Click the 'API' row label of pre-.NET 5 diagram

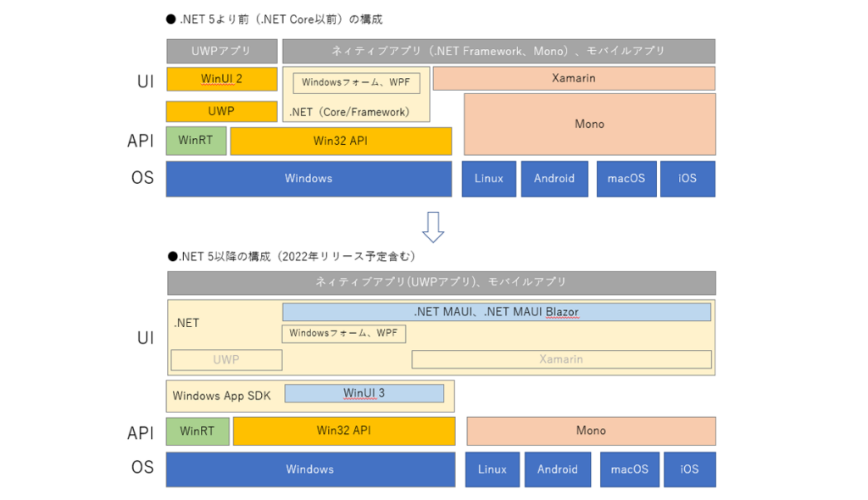pyautogui.click(x=141, y=142)
